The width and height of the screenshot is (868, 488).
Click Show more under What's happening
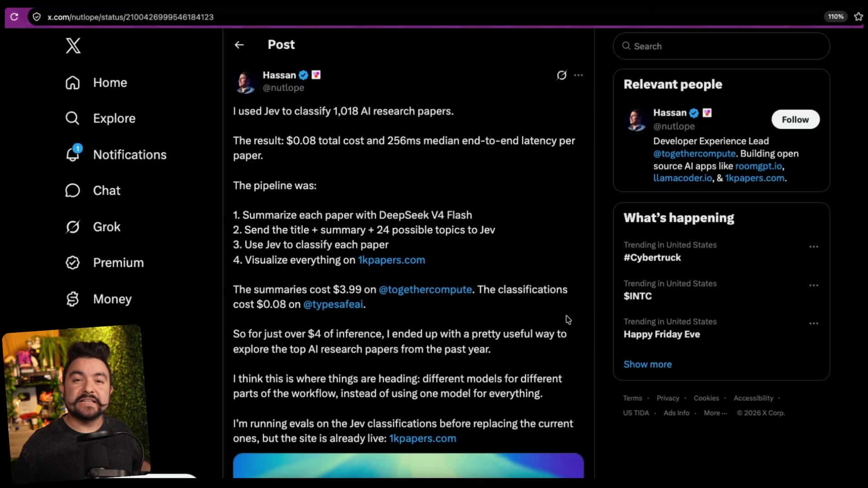[647, 365]
